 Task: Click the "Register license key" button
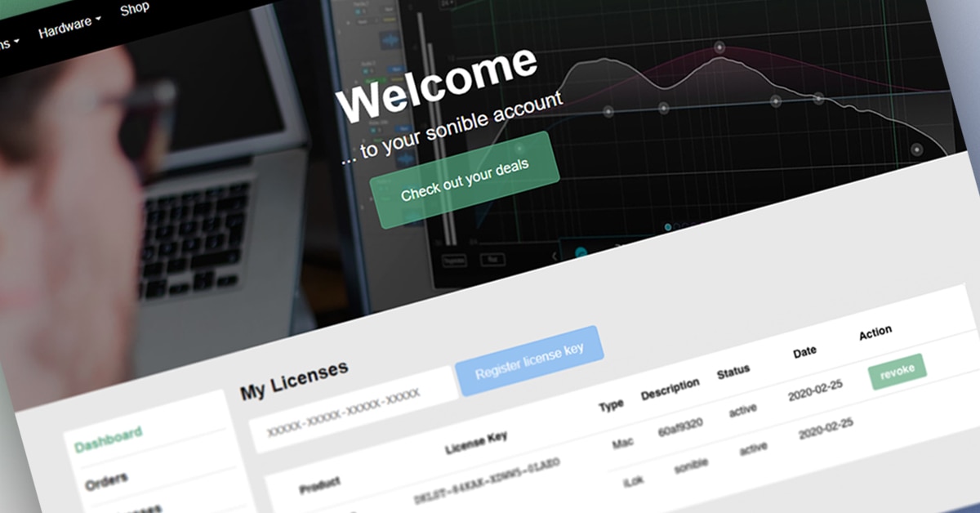click(530, 360)
